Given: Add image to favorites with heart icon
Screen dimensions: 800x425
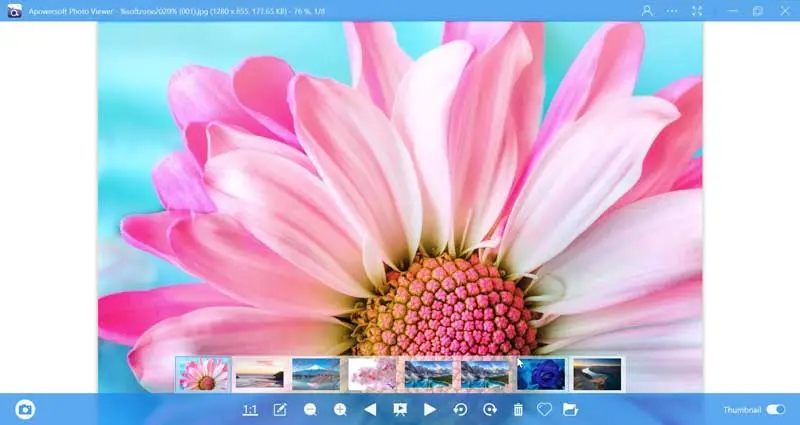Looking at the screenshot, I should pyautogui.click(x=544, y=409).
